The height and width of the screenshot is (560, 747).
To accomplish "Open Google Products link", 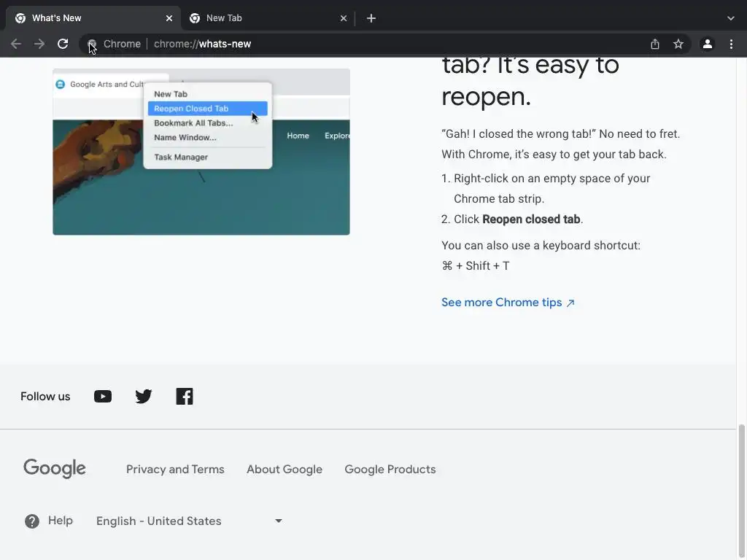I will [390, 469].
